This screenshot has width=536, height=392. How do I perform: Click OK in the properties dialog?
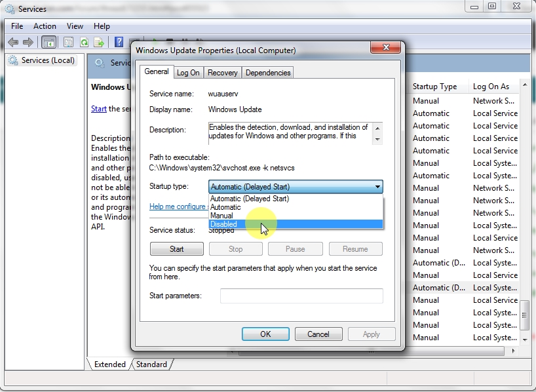(265, 334)
